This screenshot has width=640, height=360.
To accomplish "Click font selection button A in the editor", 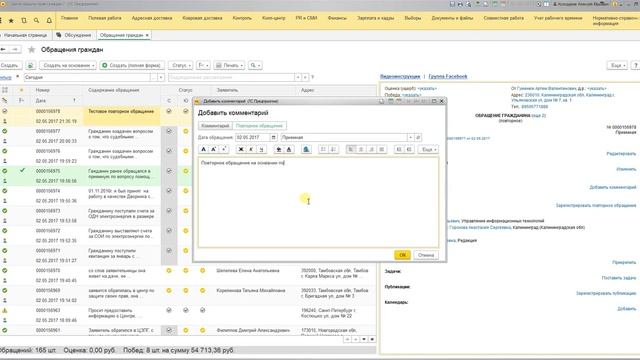I will coord(203,149).
